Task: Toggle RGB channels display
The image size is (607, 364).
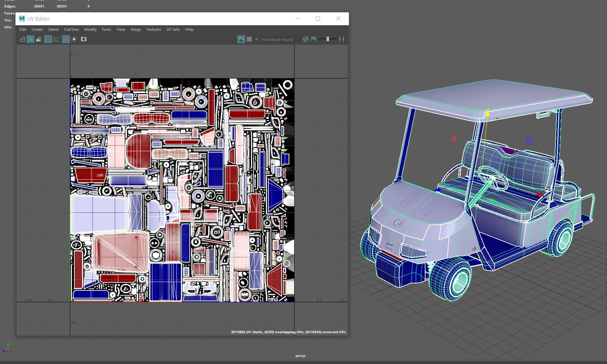Action: (x=305, y=39)
